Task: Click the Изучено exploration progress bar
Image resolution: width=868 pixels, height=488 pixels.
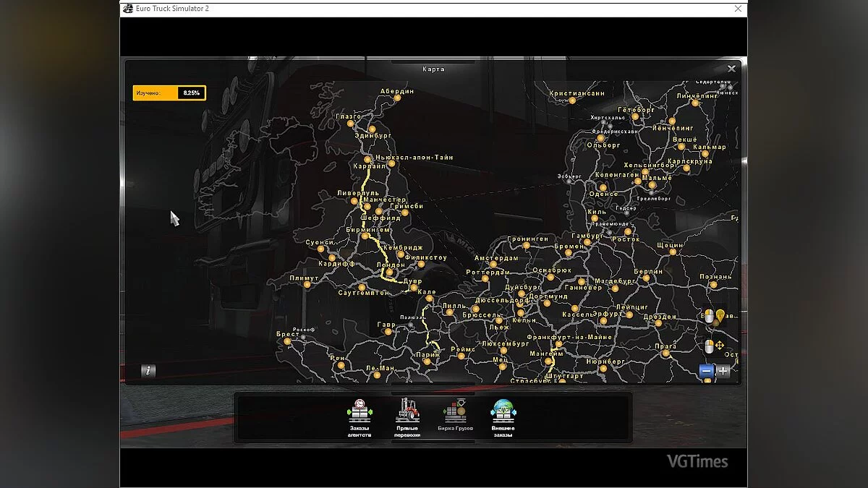Action: point(169,93)
